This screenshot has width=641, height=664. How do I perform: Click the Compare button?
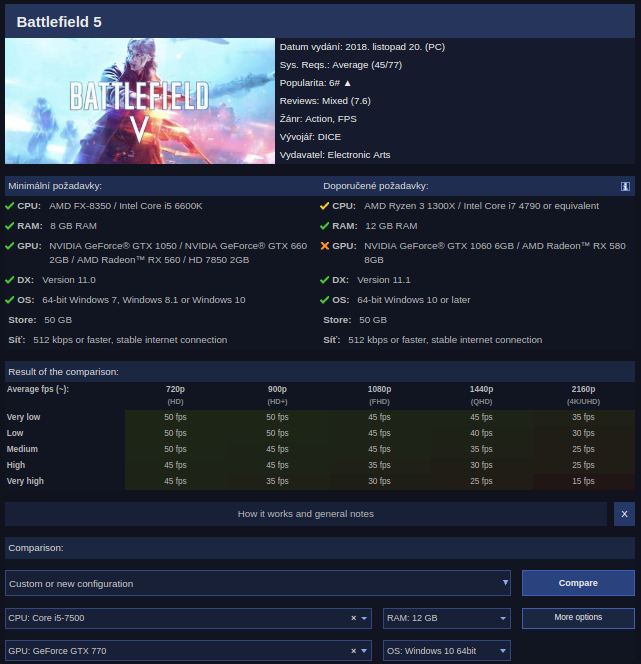[578, 583]
